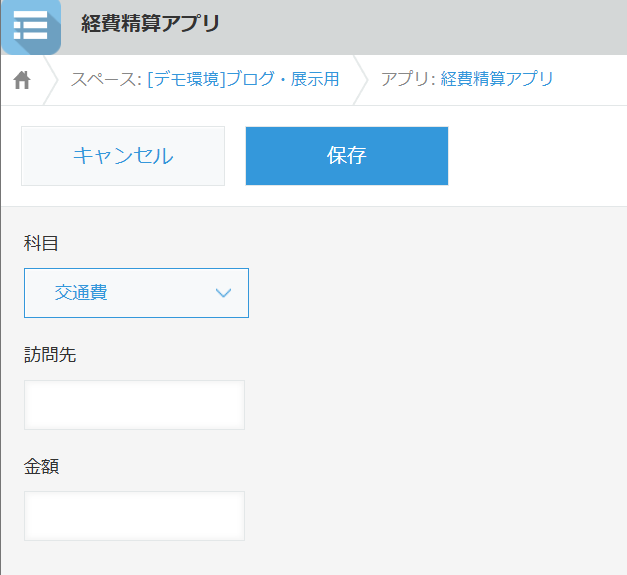Click the アプリ: breadcrumb prefix text
Image resolution: width=627 pixels, height=575 pixels.
coord(408,79)
